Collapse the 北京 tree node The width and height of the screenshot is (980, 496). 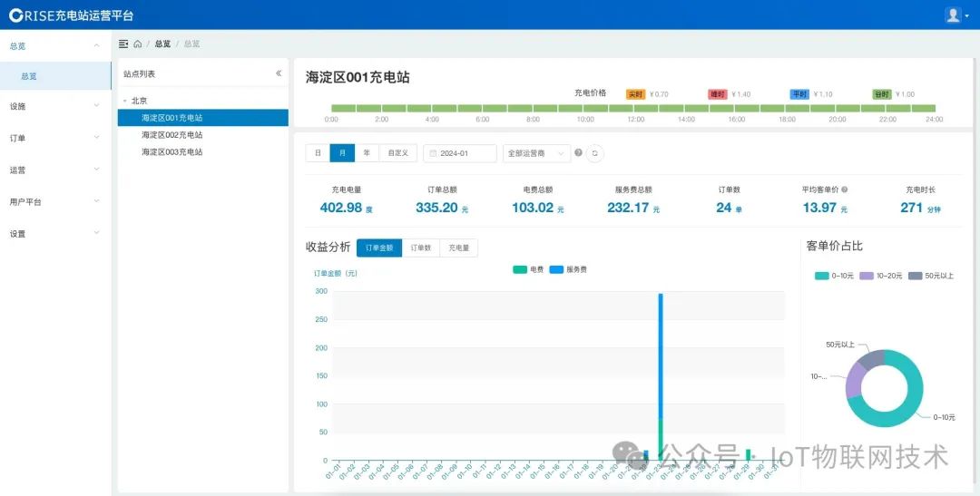tap(125, 101)
